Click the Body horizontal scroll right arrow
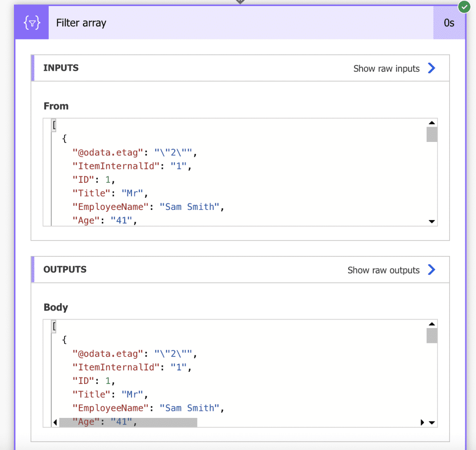476x450 pixels. (422, 423)
